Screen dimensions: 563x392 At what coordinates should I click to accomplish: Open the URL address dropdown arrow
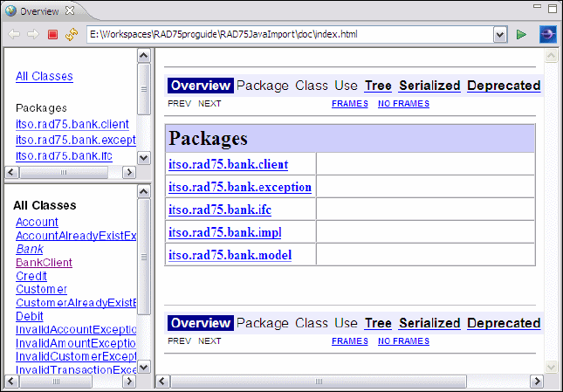point(500,35)
